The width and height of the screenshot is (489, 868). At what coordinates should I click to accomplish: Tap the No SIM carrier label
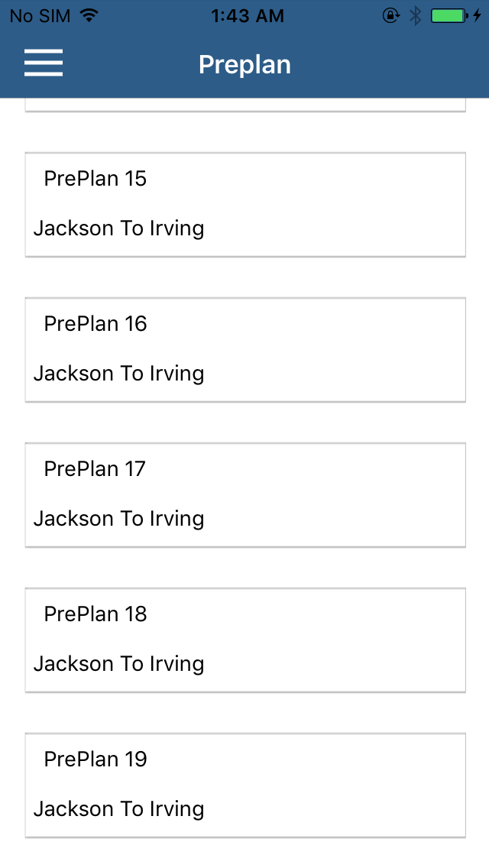[38, 15]
